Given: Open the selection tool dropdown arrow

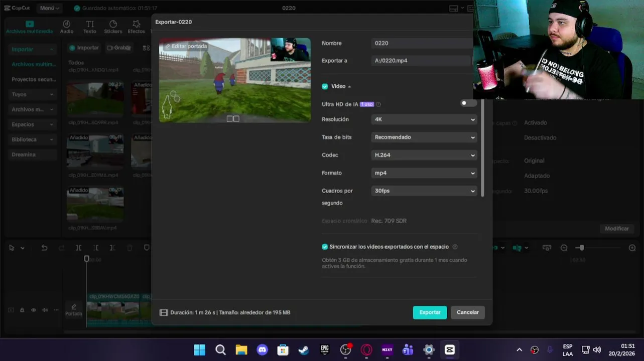Looking at the screenshot, I should pyautogui.click(x=23, y=248).
